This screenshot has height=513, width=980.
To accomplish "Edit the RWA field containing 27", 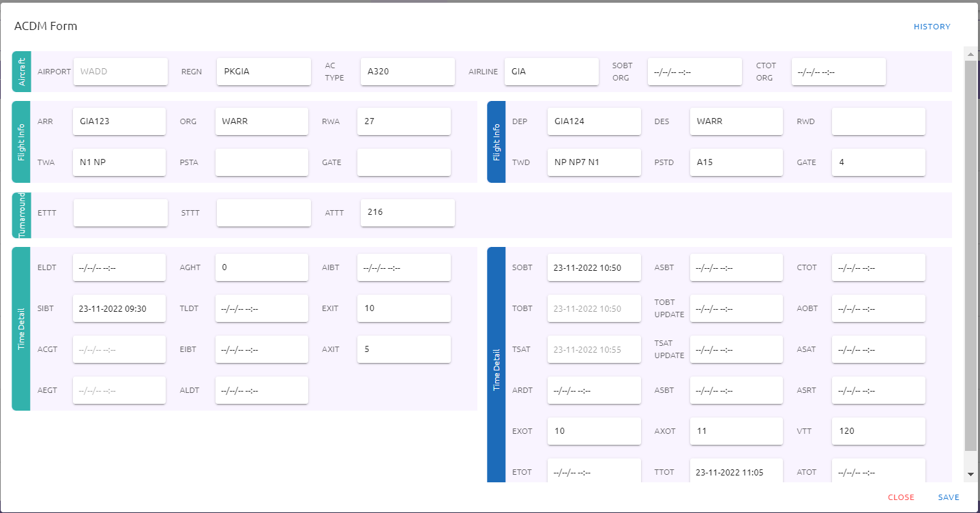I will pos(404,121).
